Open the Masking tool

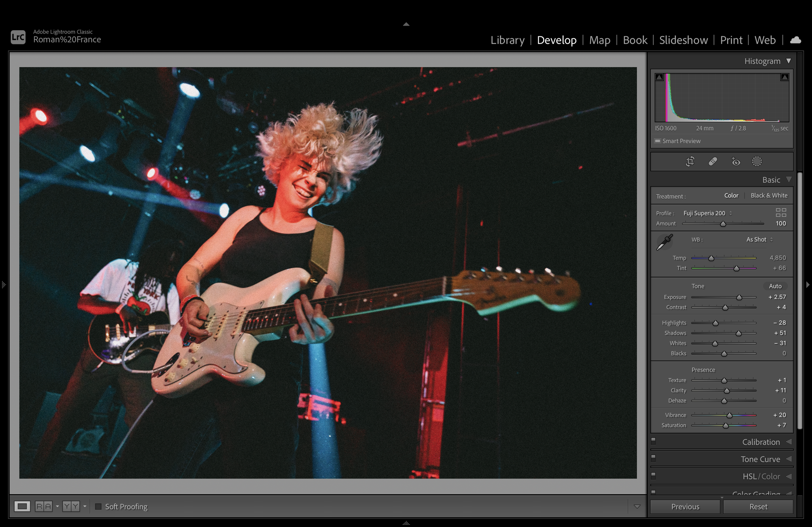point(756,161)
